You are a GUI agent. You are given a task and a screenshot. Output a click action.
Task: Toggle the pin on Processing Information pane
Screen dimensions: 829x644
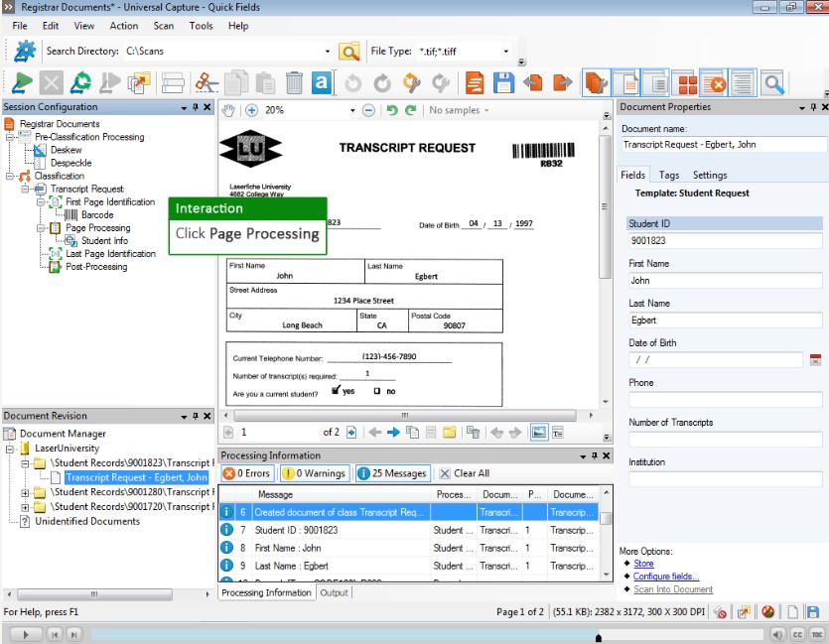(595, 455)
